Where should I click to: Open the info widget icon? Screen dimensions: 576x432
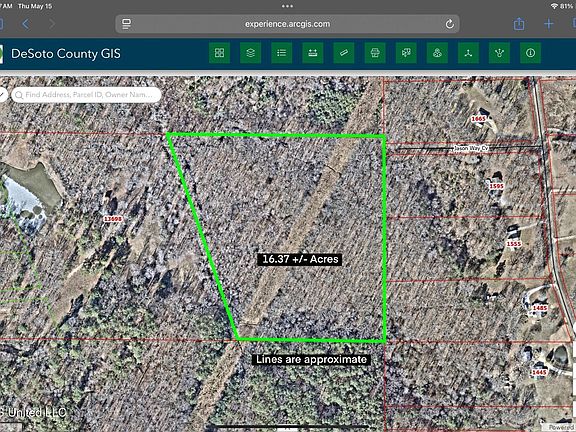[x=530, y=53]
